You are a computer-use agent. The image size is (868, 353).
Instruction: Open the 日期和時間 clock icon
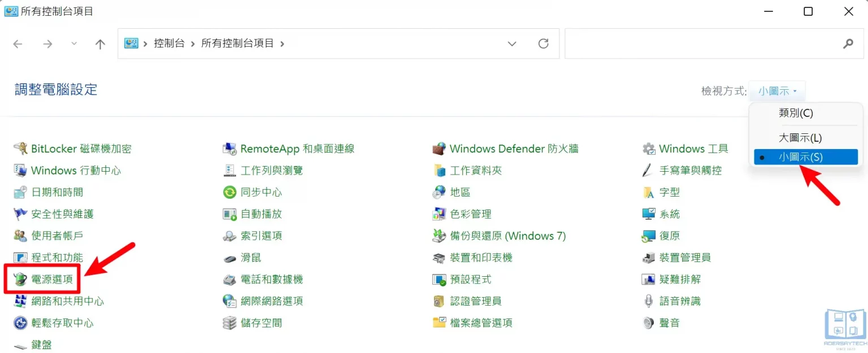pyautogui.click(x=21, y=192)
